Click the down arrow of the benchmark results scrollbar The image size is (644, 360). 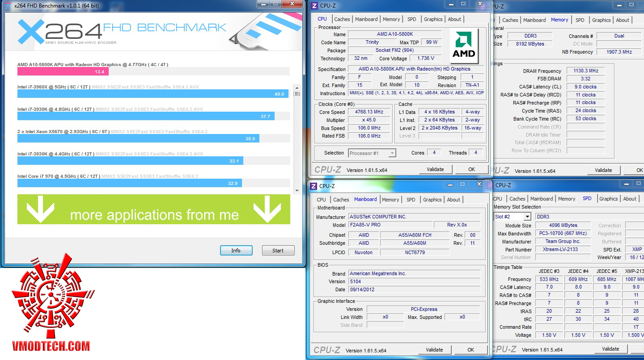click(297, 190)
